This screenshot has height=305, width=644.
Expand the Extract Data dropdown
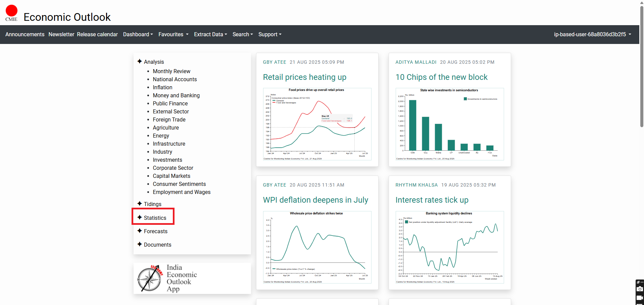click(x=210, y=35)
